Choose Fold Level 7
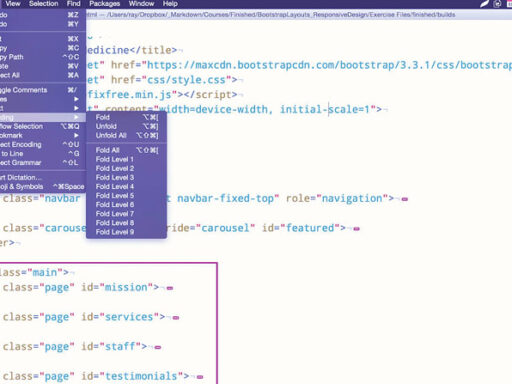This screenshot has width=512, height=384. coord(126,214)
